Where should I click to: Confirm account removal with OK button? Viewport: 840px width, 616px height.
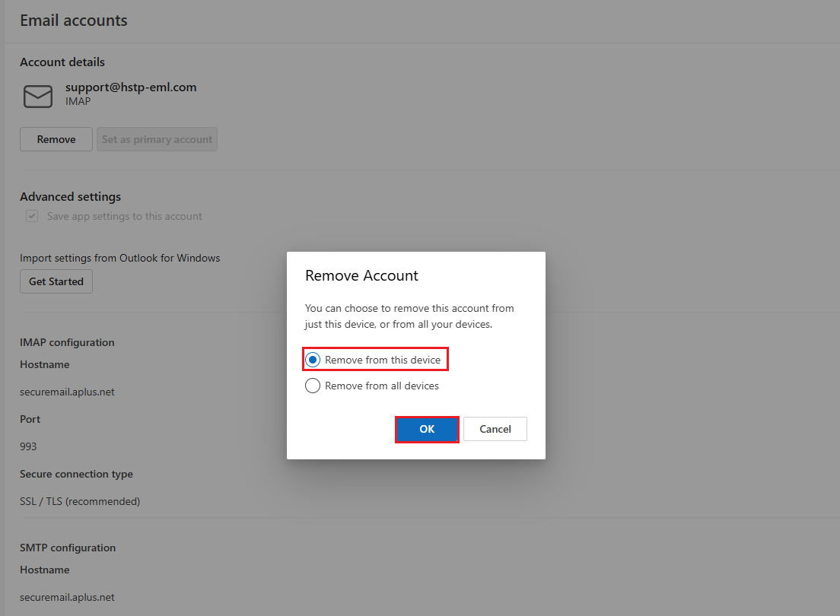click(x=427, y=429)
